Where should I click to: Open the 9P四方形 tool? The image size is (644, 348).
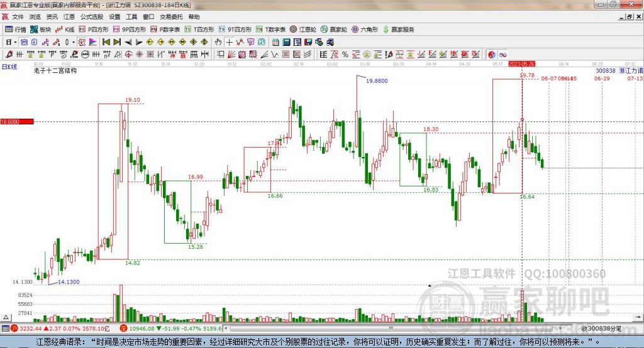point(130,30)
